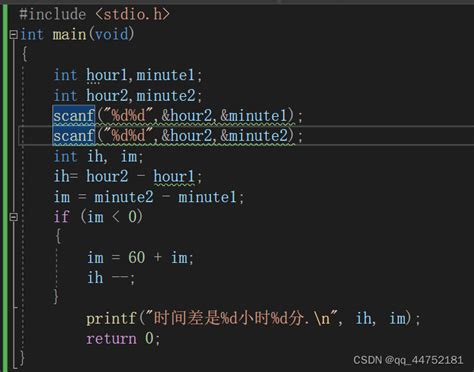Click the return keyword
This screenshot has width=474, height=372.
coord(111,339)
